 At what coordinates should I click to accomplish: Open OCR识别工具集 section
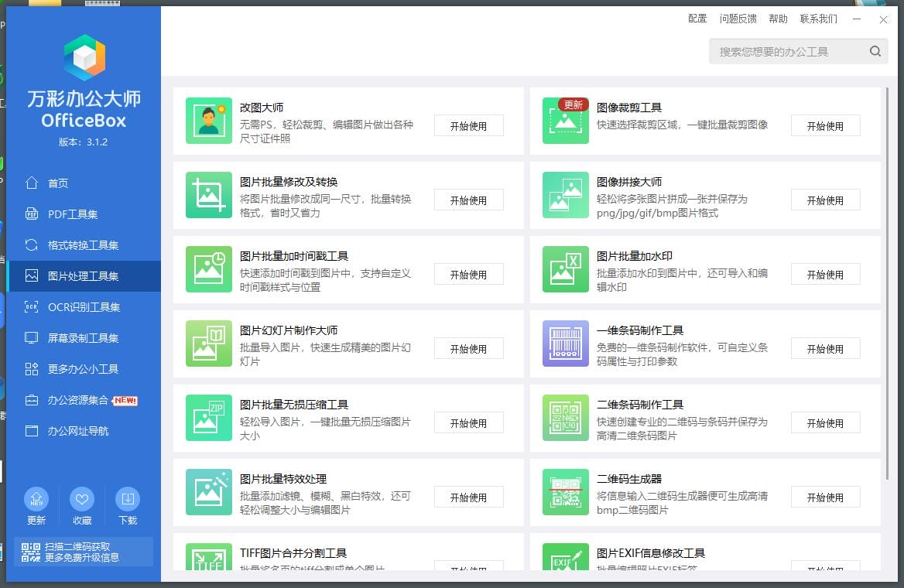84,307
